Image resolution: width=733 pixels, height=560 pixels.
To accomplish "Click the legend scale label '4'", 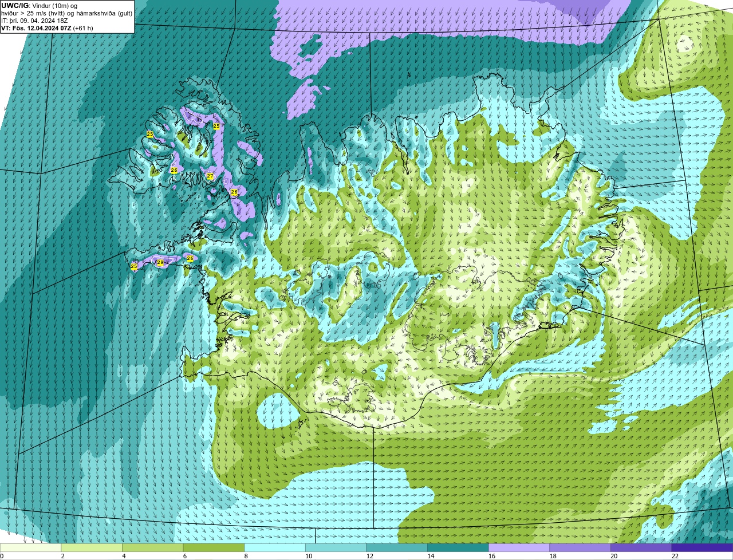I will [124, 556].
